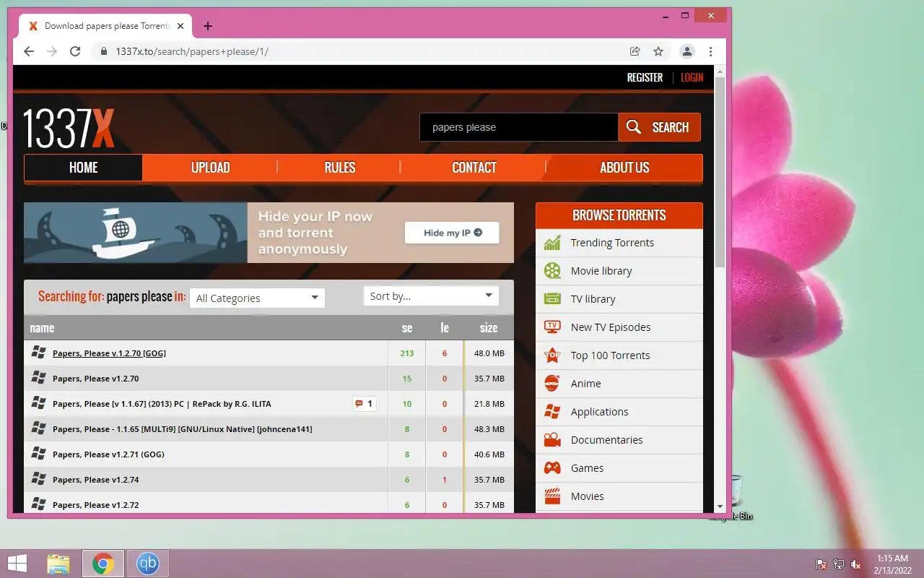
Task: Click the category icon beside johncena141 torrent
Action: (39, 428)
